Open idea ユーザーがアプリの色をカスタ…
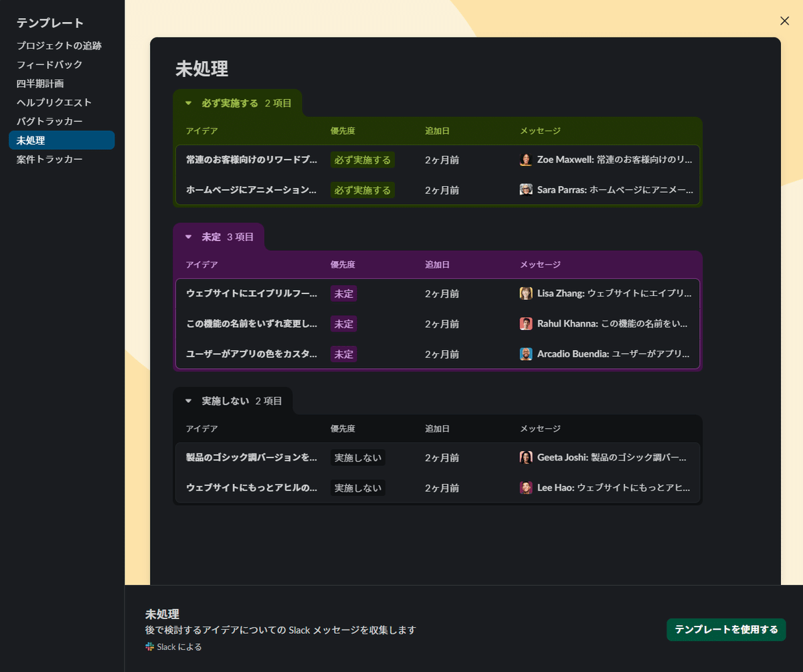Viewport: 803px width, 672px height. pyautogui.click(x=251, y=354)
